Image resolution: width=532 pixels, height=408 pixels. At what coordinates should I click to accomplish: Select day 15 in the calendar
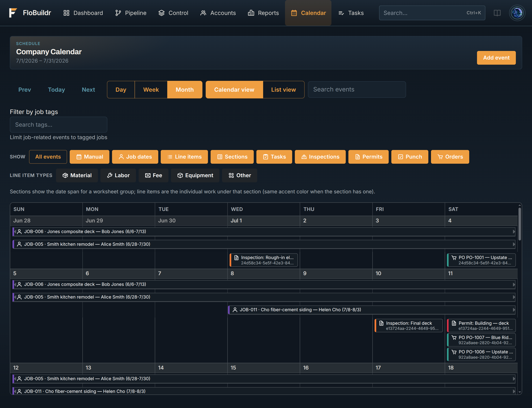(264, 368)
